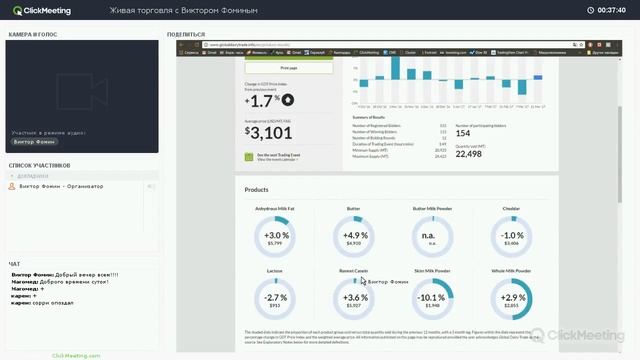Click the Rennet Casein +3.6% donut
The height and width of the screenshot is (360, 640).
[x=353, y=299]
